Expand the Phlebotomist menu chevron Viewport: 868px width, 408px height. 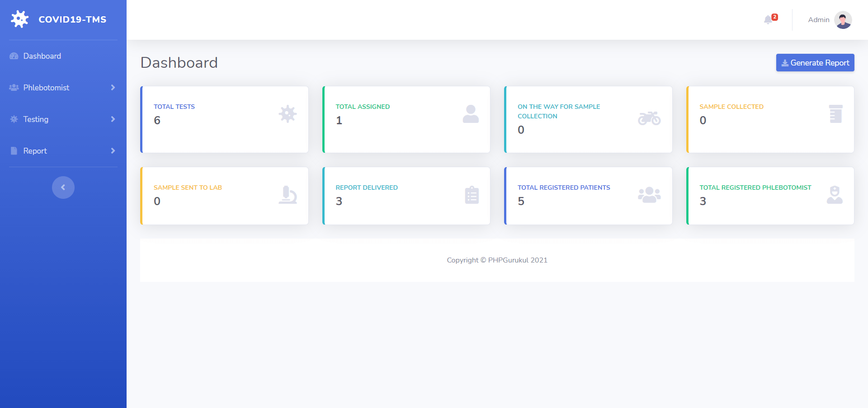click(113, 88)
